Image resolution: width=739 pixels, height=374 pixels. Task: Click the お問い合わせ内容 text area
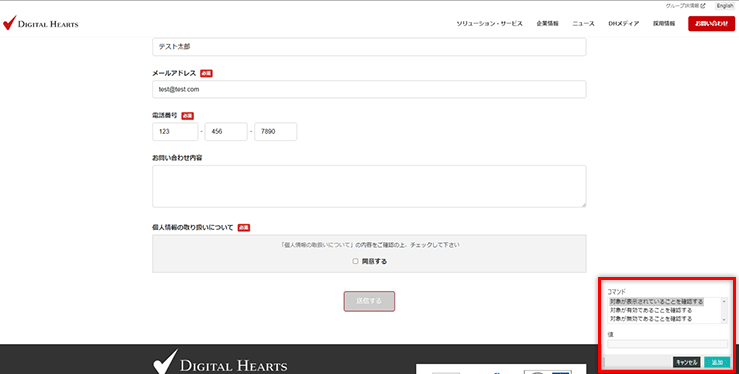pos(369,186)
